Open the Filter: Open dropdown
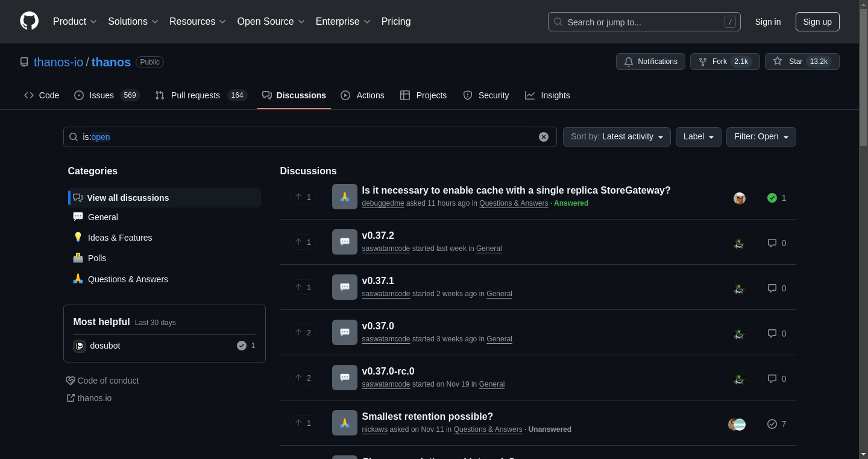868x459 pixels. tap(761, 137)
